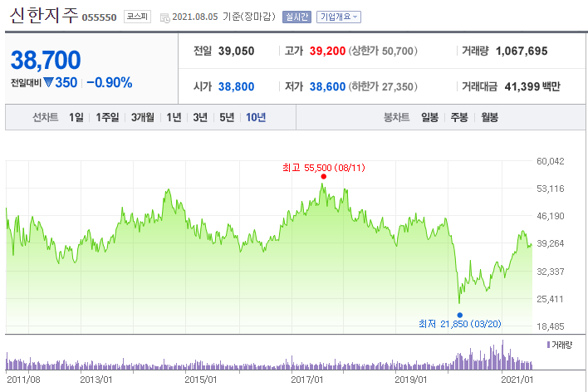Select the 1년 line chart tab
Image resolution: width=588 pixels, height=392 pixels.
tap(174, 117)
